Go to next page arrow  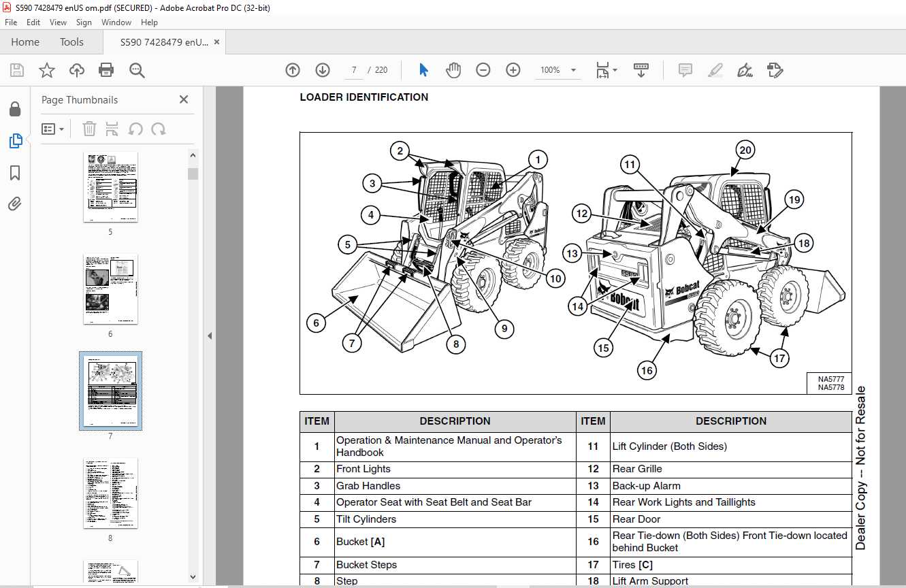323,70
